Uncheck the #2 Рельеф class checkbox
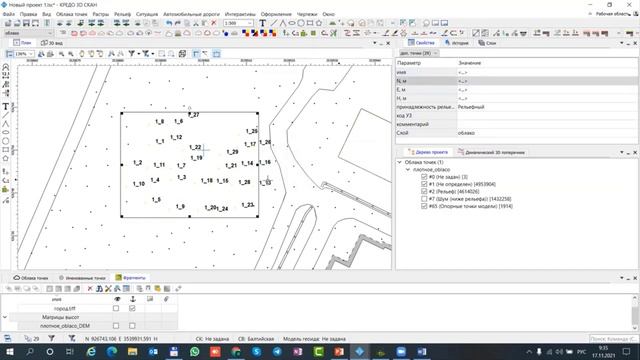 [x=424, y=191]
